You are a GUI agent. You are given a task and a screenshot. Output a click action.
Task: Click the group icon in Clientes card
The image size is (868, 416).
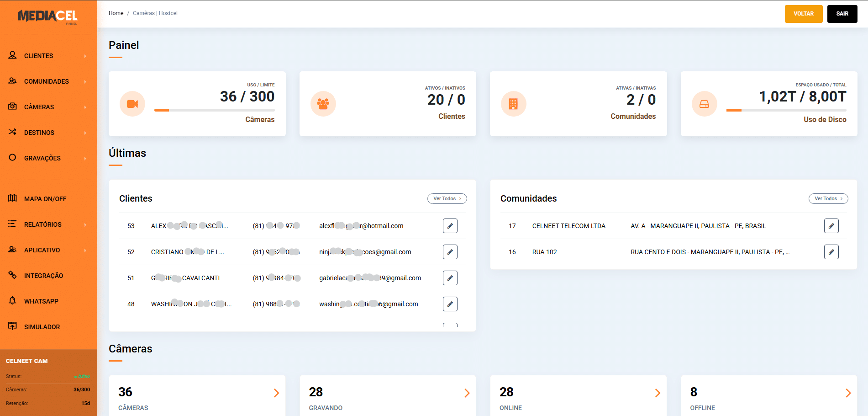tap(323, 104)
